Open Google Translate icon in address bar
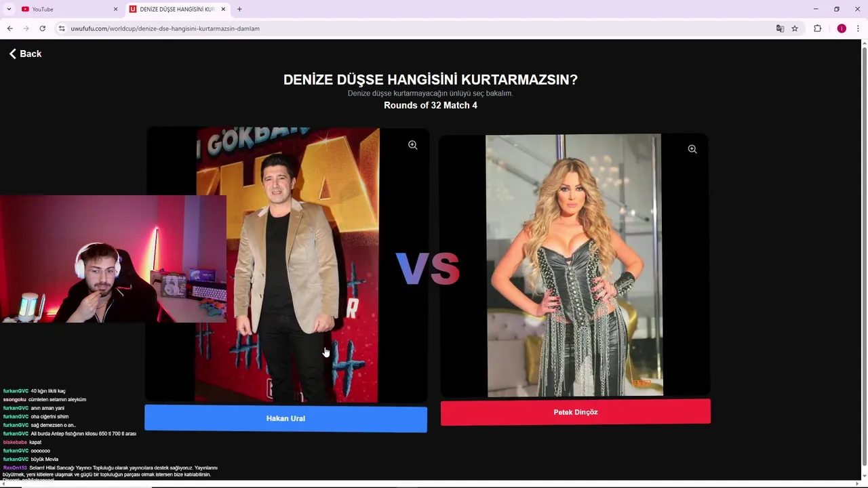Viewport: 868px width, 488px height. [780, 28]
